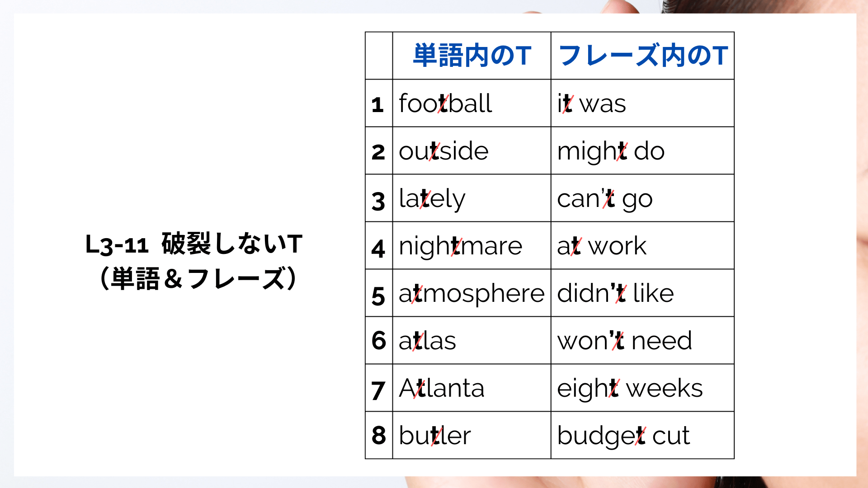Click the column header 'フレーズ内のT'
This screenshot has height=488, width=868.
point(643,56)
